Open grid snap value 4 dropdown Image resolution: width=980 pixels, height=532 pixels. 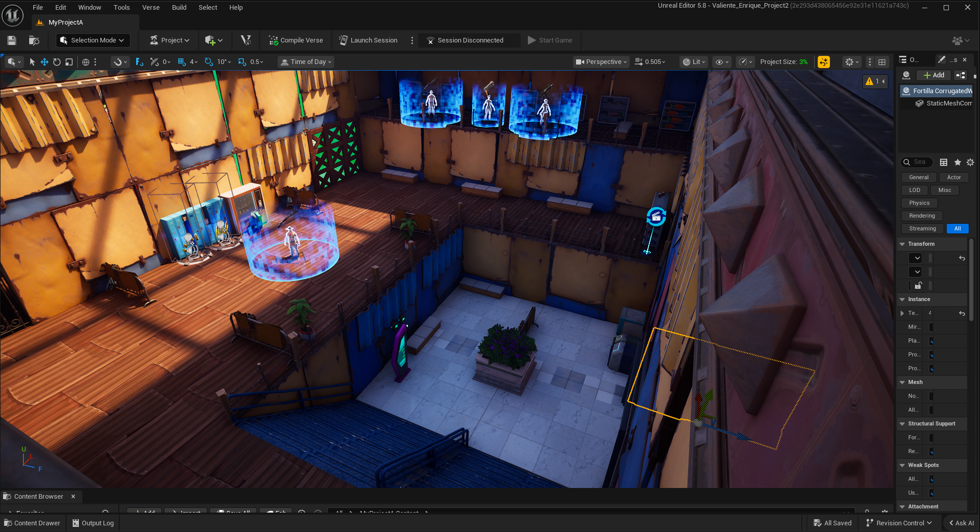(x=194, y=62)
